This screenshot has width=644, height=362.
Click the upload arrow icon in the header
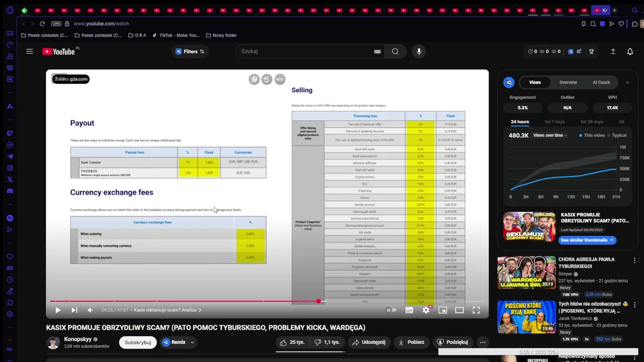[x=613, y=51]
